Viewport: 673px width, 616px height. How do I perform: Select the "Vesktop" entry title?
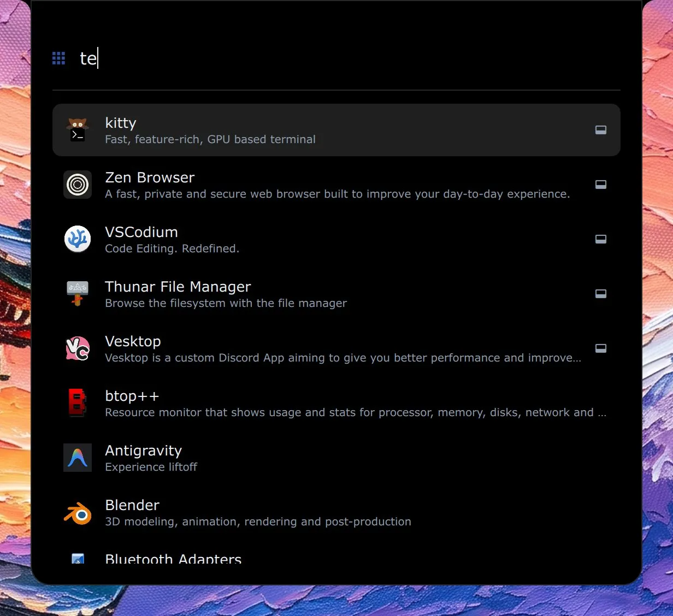[133, 341]
